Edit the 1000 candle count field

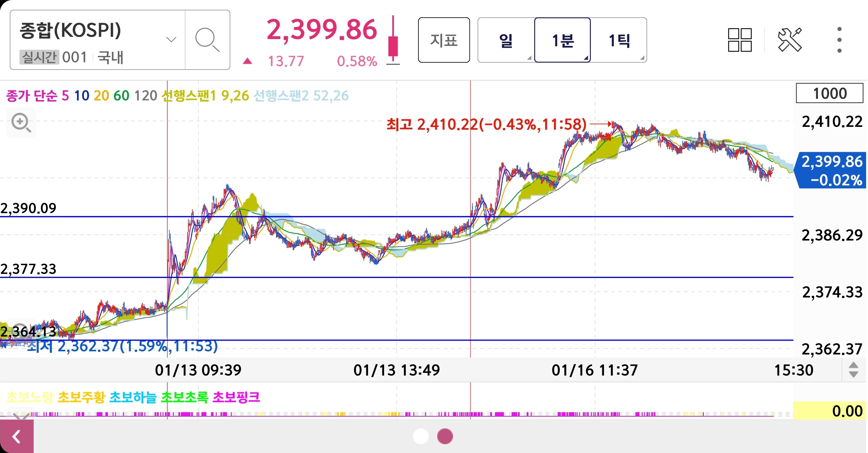click(x=829, y=93)
